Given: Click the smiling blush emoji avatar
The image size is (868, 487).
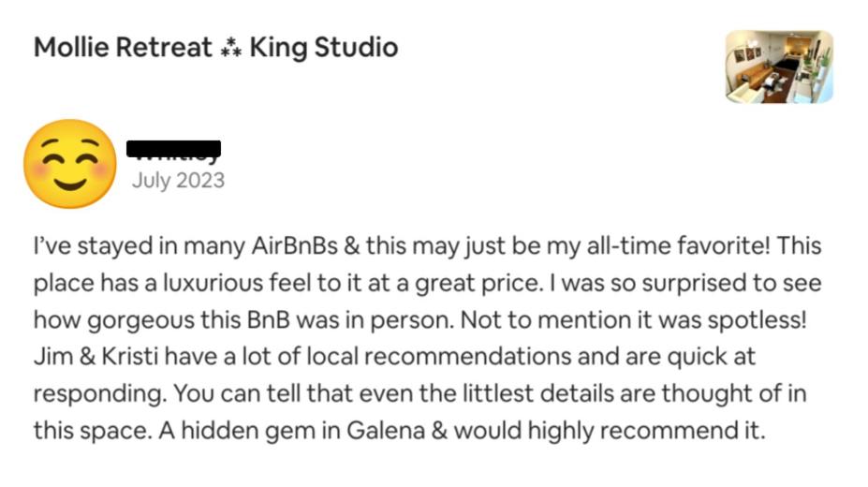Looking at the screenshot, I should tap(69, 164).
